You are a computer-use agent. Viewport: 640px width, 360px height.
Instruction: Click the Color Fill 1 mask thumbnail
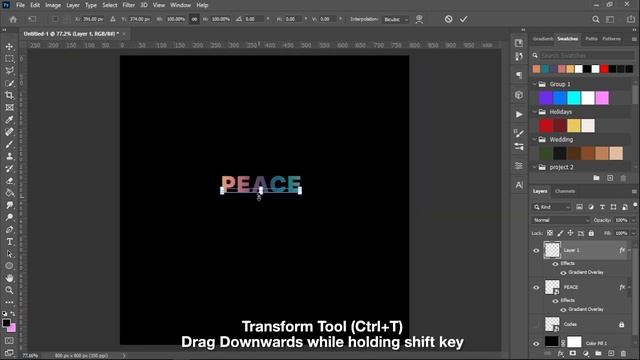pos(574,342)
